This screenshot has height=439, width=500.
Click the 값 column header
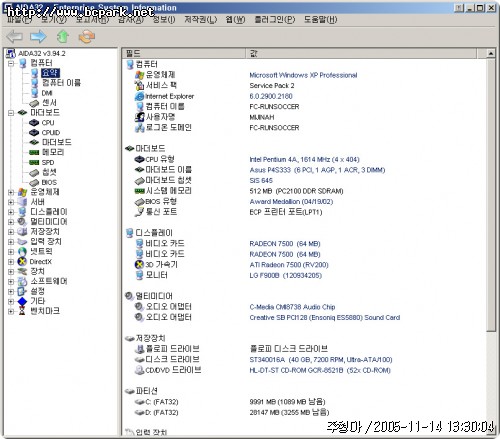click(361, 53)
